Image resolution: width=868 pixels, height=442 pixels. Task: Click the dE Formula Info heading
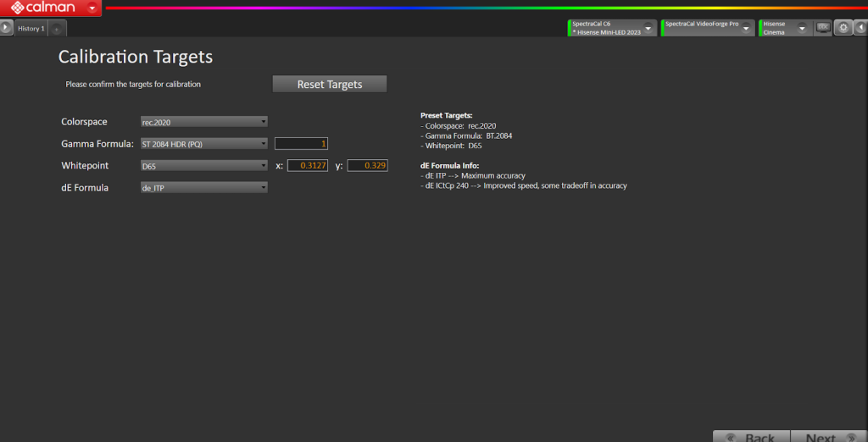(449, 165)
